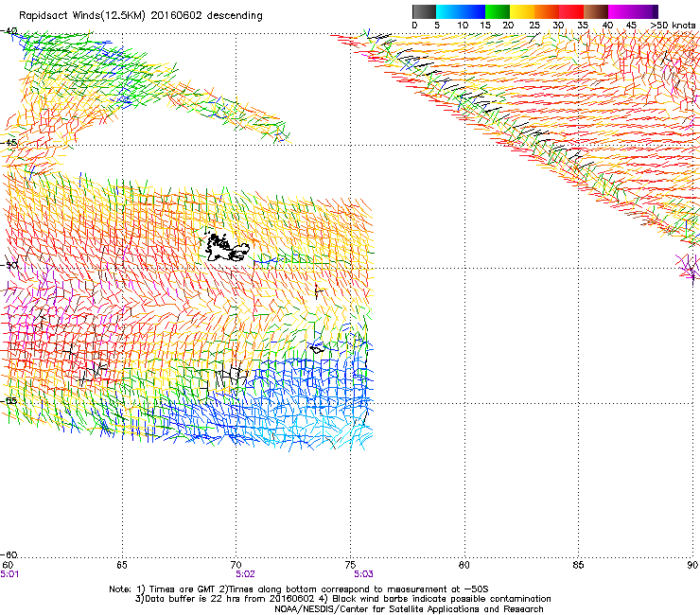700x615 pixels.
Task: Click the '80' longitude axis label
Action: coord(464,565)
